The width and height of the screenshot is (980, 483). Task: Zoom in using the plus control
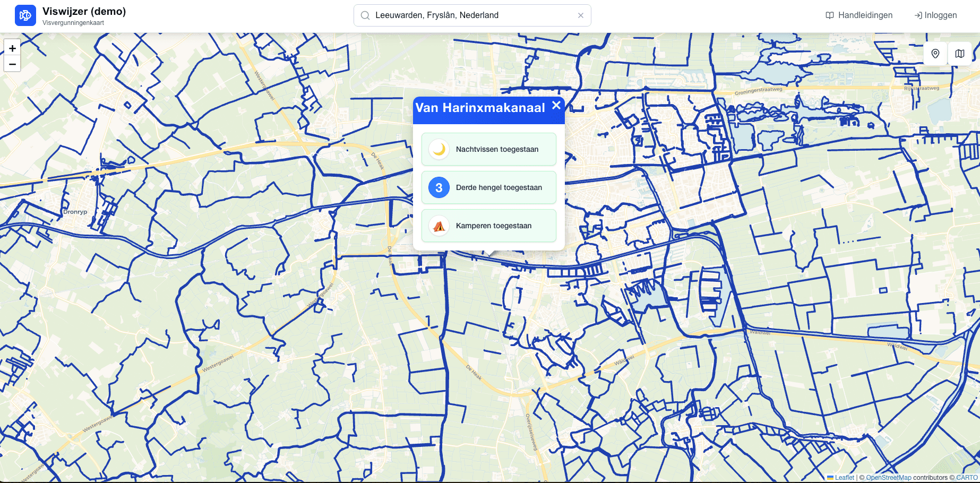click(x=12, y=48)
